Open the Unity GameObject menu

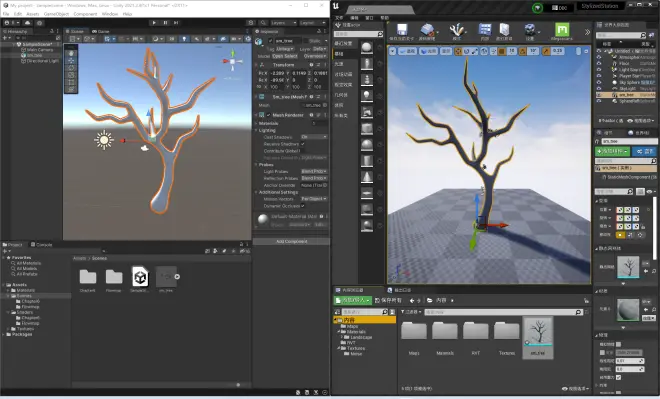(56, 14)
